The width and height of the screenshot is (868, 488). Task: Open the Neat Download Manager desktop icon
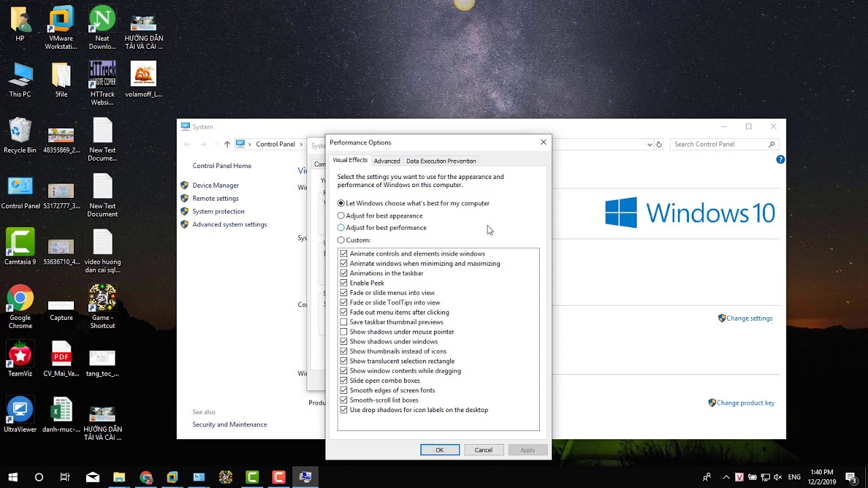102,27
